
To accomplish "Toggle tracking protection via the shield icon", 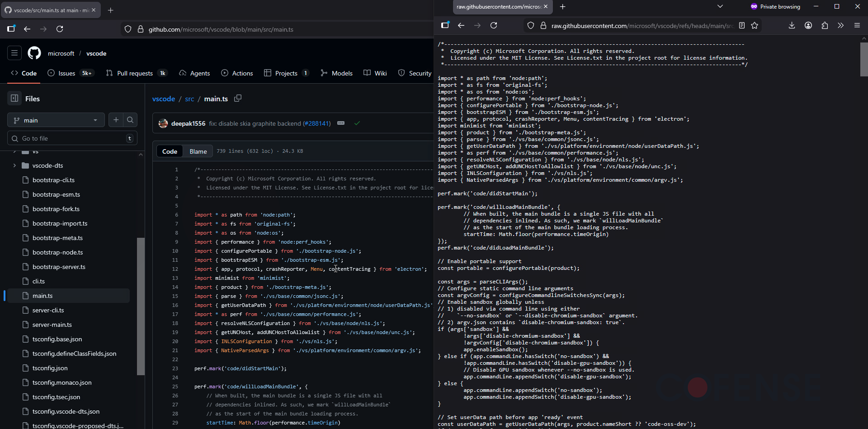I will click(x=530, y=25).
